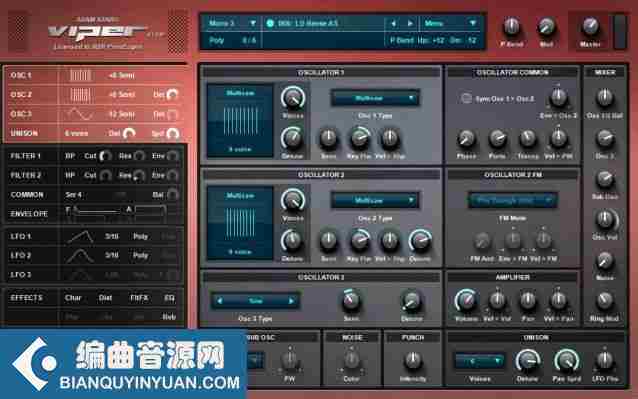Turn the P Bend knob at top

511,26
